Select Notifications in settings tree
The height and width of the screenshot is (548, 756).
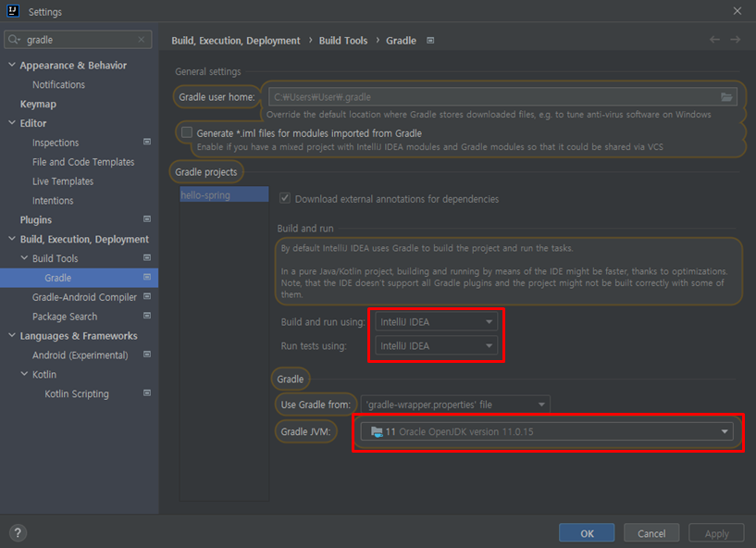point(58,84)
